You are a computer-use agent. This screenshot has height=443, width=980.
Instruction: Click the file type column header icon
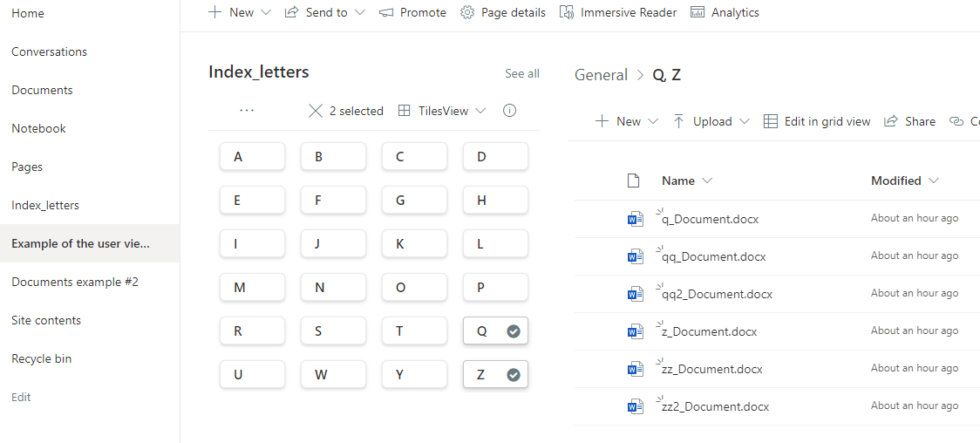(633, 181)
